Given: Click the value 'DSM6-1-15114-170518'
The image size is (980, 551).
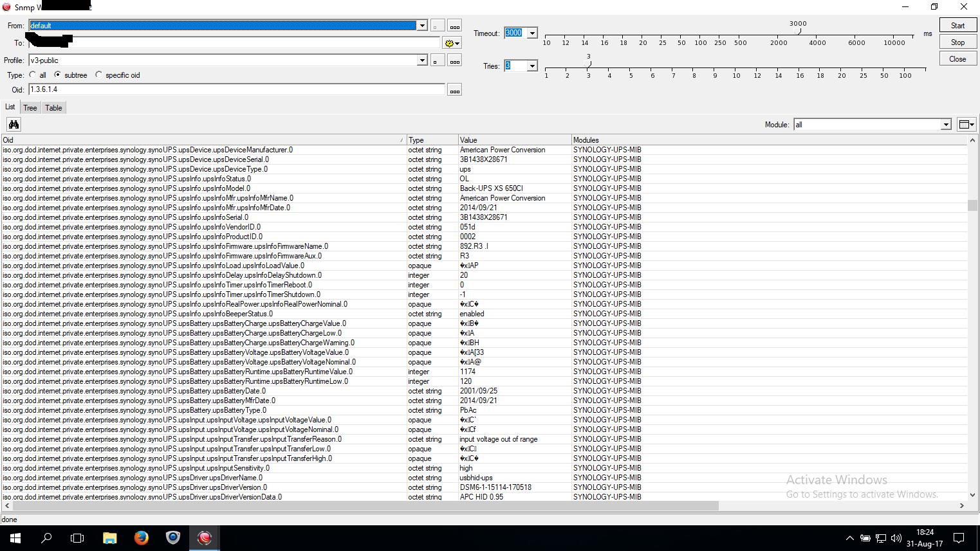Looking at the screenshot, I should pyautogui.click(x=495, y=487).
